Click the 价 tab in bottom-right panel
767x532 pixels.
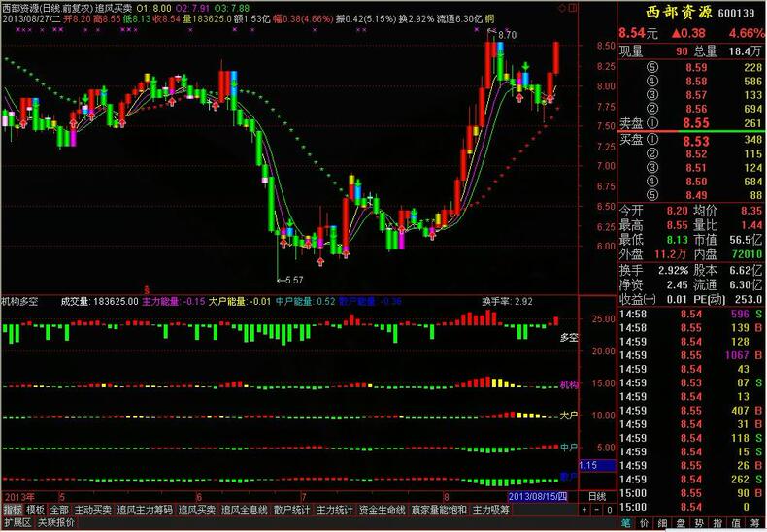tap(645, 523)
